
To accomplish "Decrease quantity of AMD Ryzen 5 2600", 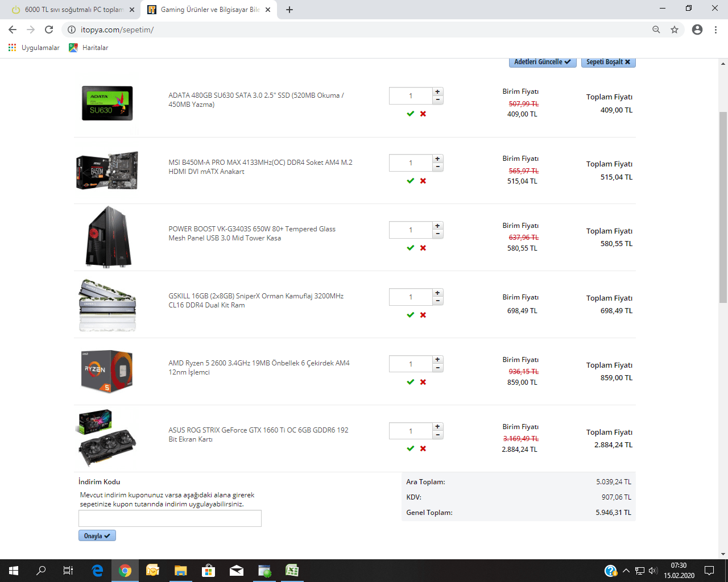I will (x=437, y=368).
